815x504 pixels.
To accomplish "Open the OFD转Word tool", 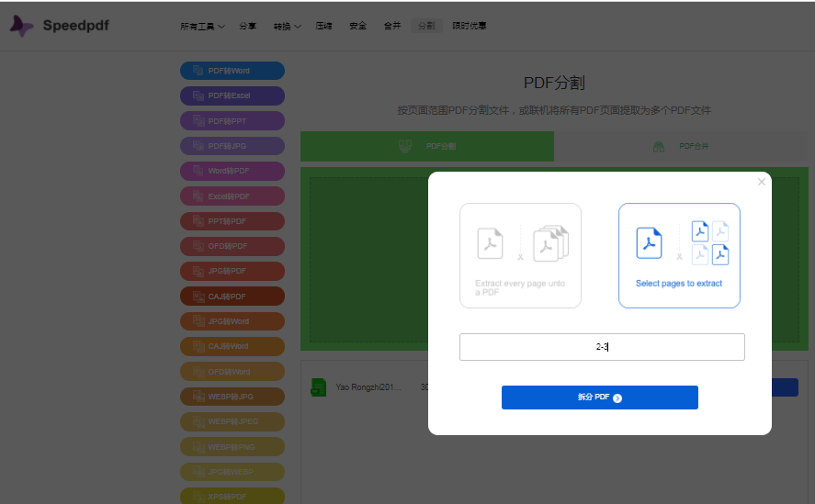I will click(x=232, y=372).
